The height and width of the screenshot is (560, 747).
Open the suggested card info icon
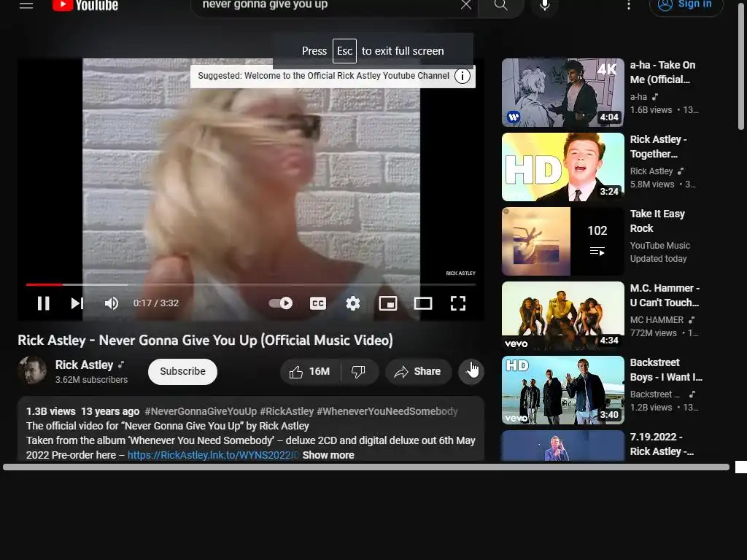click(x=462, y=76)
